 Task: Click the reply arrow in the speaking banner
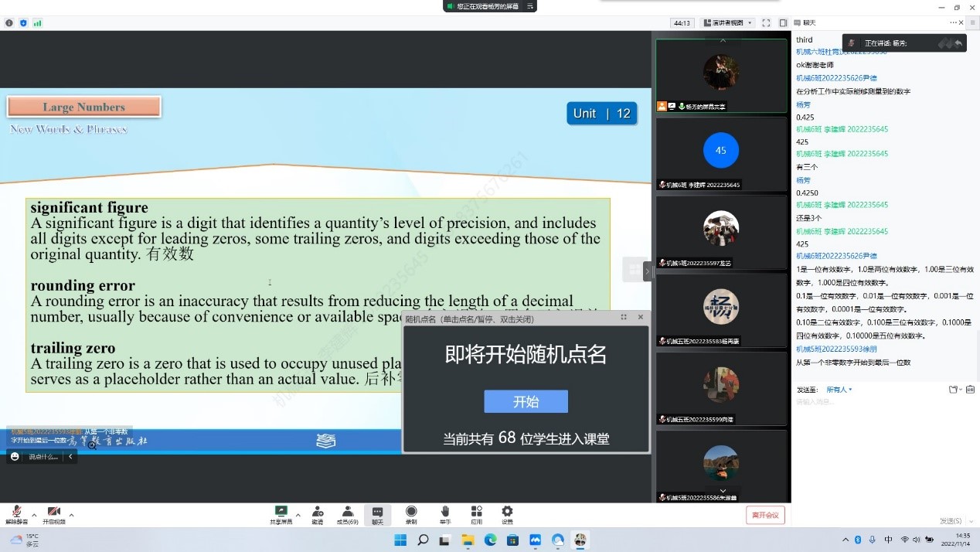click(958, 43)
